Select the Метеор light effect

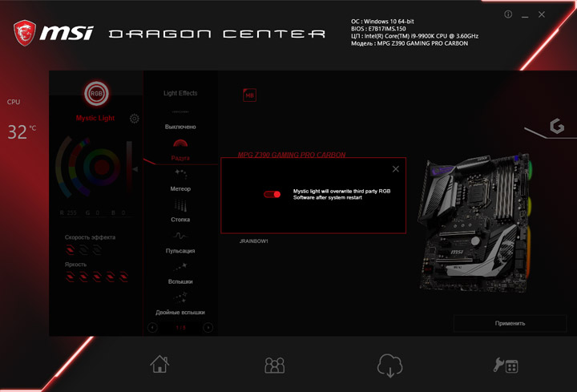pyautogui.click(x=180, y=189)
